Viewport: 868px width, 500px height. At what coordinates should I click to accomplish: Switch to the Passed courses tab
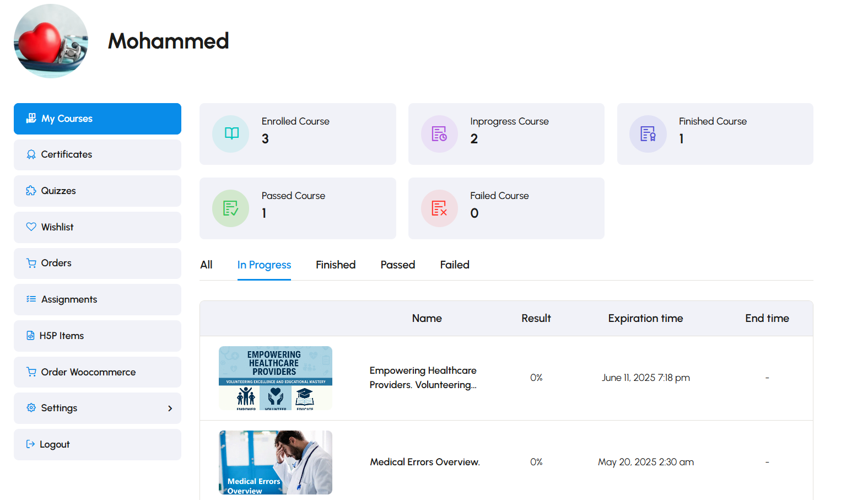click(397, 265)
